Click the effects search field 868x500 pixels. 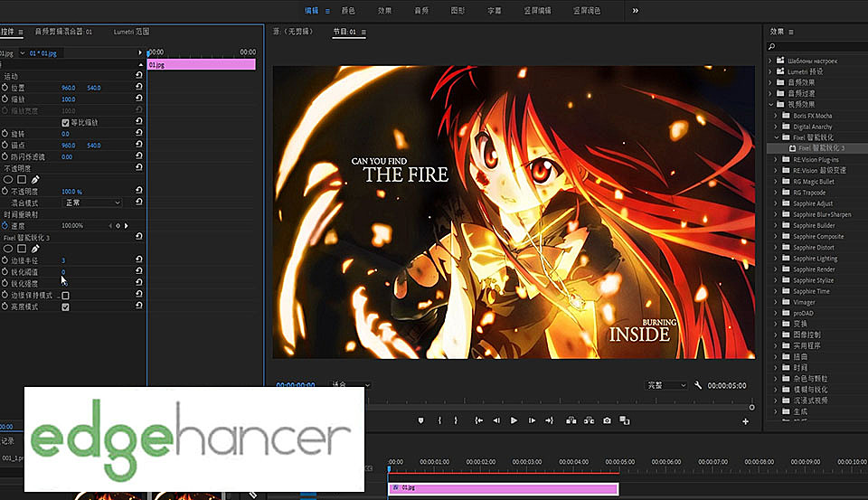[819, 46]
